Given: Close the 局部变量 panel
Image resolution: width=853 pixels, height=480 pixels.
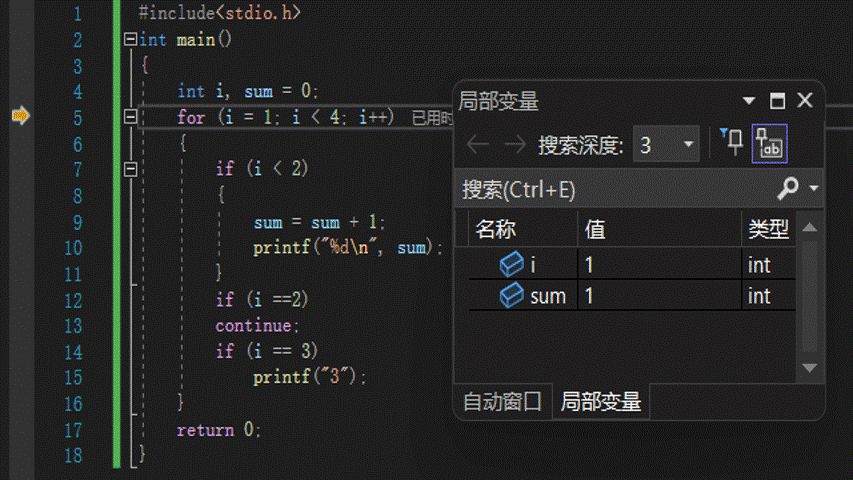Looking at the screenshot, I should coord(805,100).
